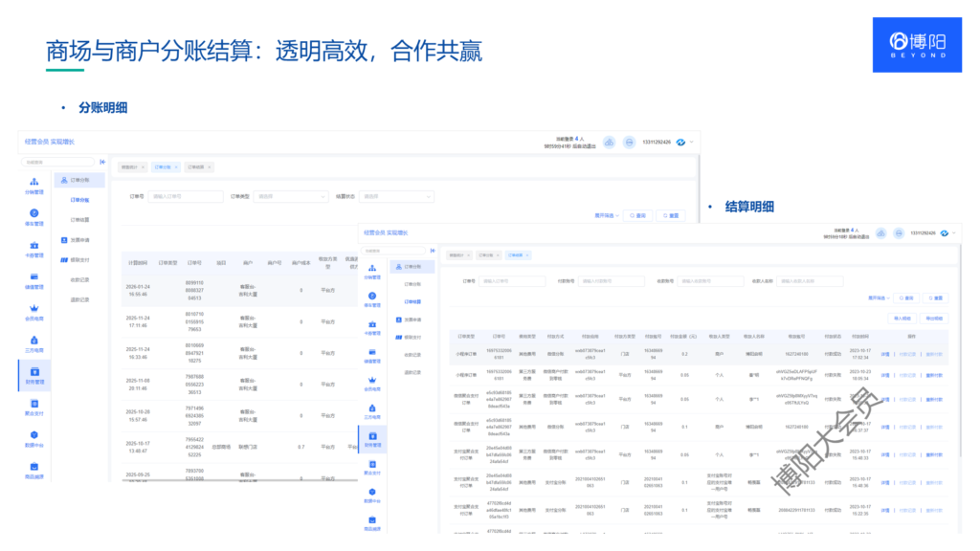The image size is (980, 551).
Task: Open 卡券管理 icon in 结算明细 window sidebar
Action: pyautogui.click(x=372, y=324)
